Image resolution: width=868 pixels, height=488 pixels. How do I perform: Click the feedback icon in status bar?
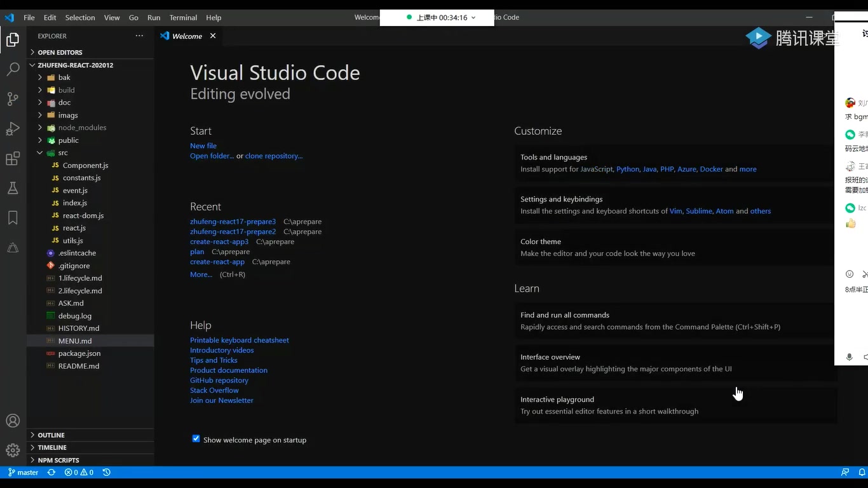click(844, 472)
